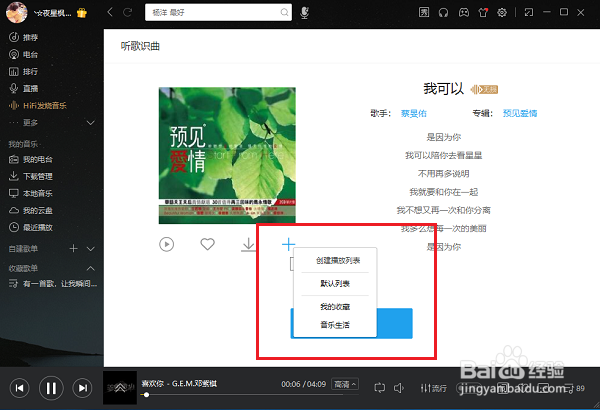The image size is (600, 410).
Task: Skip to the next track
Action: coord(82,388)
